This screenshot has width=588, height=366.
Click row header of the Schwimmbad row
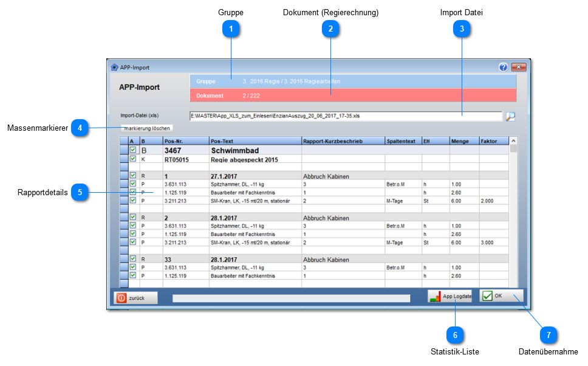[x=124, y=150]
